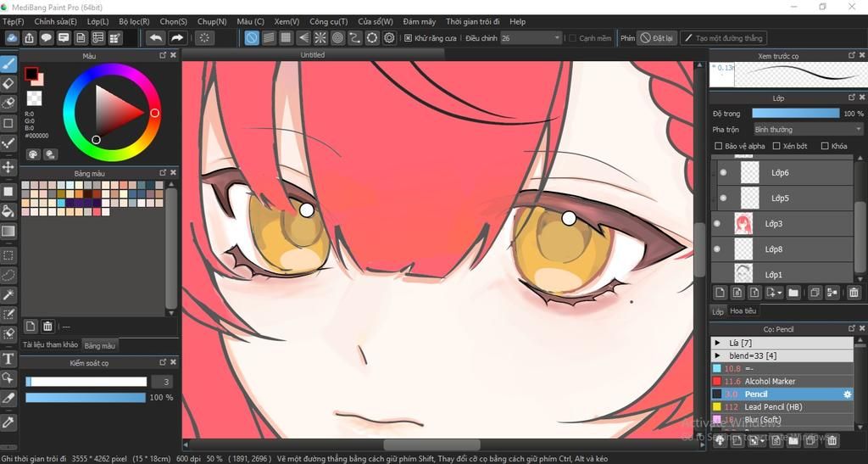Click the Đặt lại reset button

(x=657, y=38)
